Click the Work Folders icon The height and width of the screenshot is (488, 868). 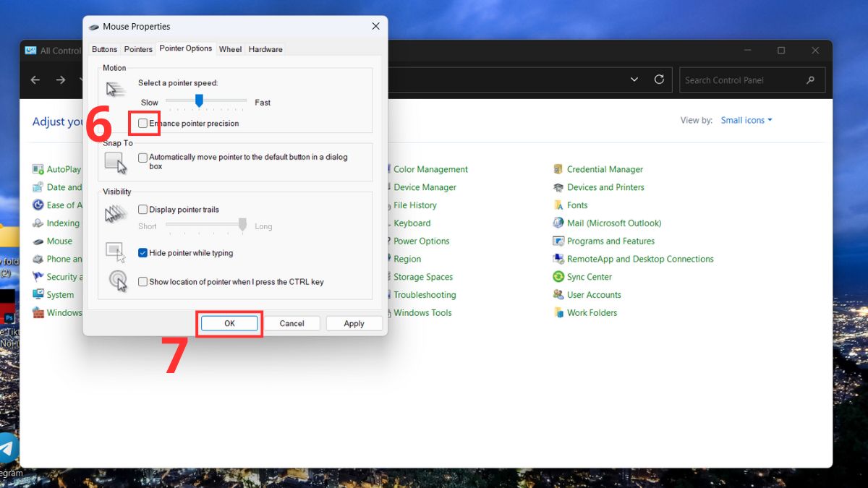558,313
